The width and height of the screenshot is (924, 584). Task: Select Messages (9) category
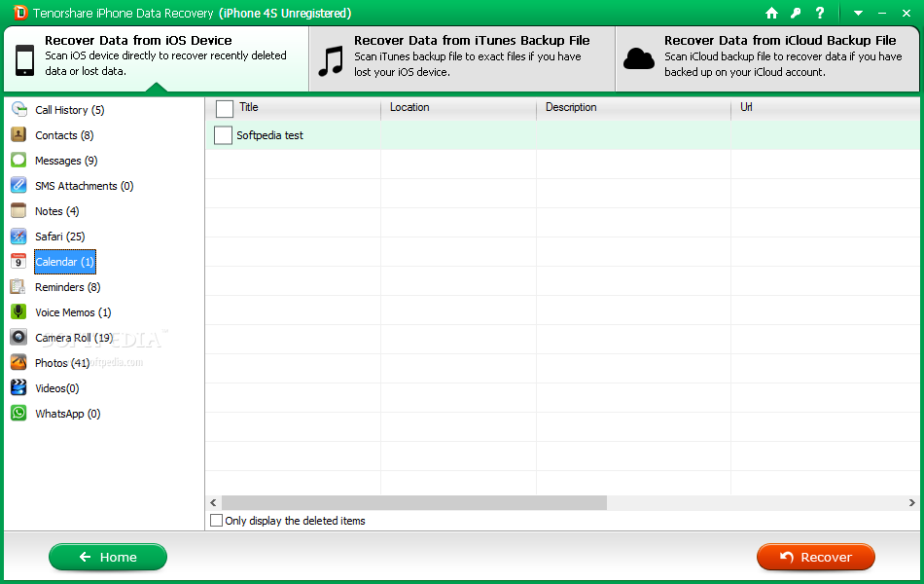click(66, 161)
